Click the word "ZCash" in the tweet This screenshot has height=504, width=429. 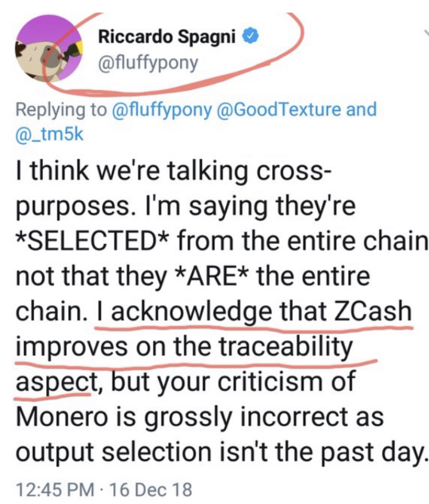(375, 313)
